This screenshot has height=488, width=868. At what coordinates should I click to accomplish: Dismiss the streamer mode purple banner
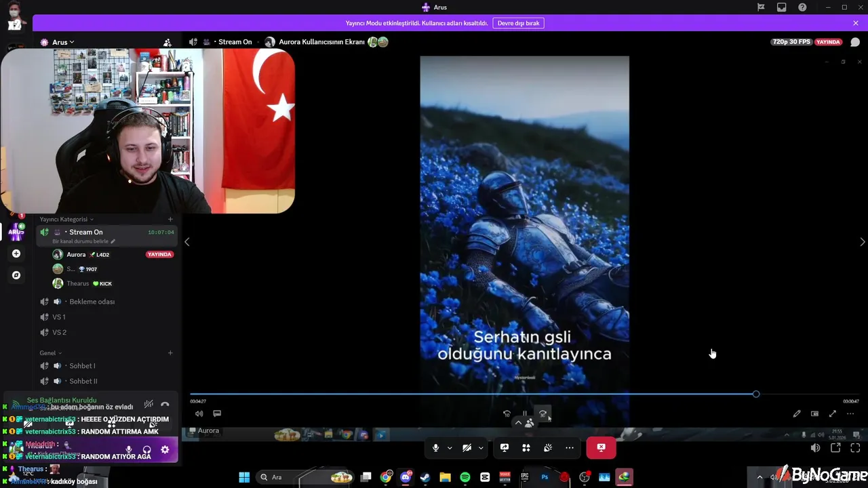(856, 23)
